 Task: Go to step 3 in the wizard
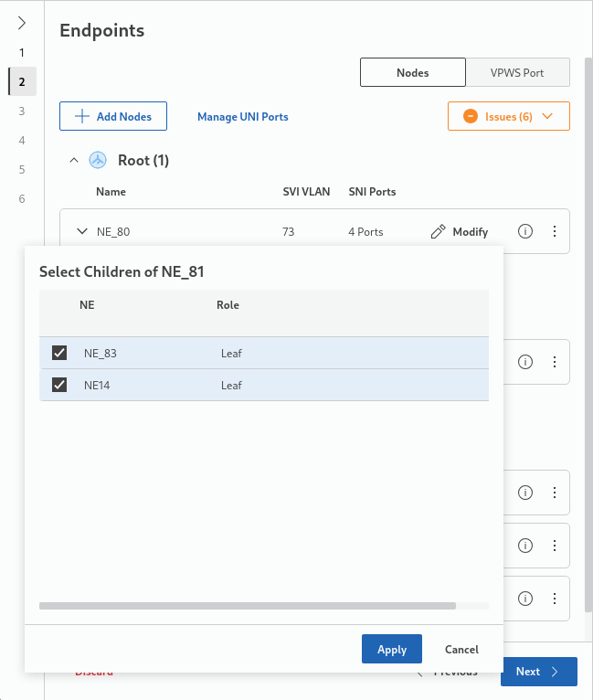[x=21, y=111]
